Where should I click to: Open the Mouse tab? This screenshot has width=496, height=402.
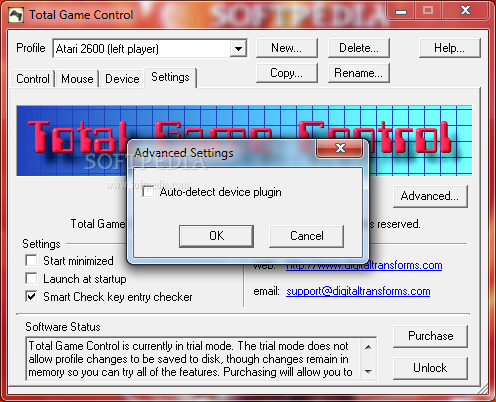77,79
